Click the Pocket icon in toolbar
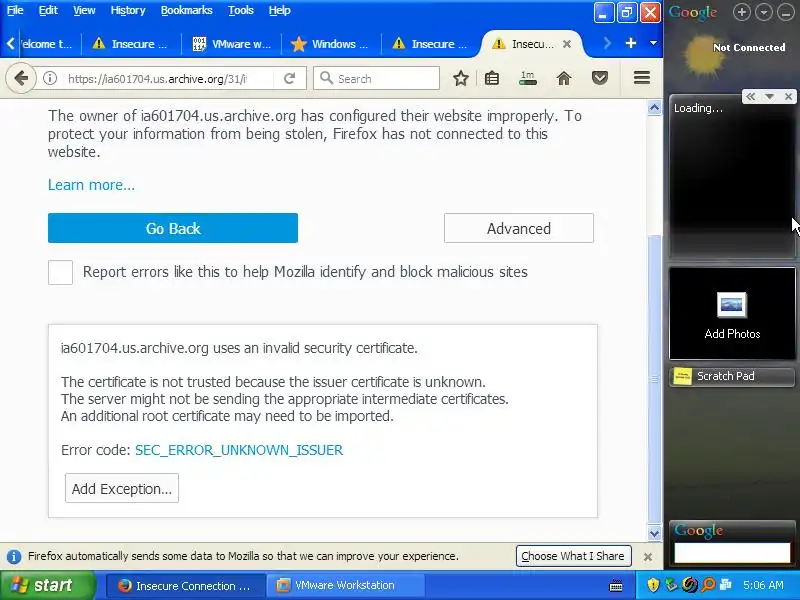 [x=599, y=78]
